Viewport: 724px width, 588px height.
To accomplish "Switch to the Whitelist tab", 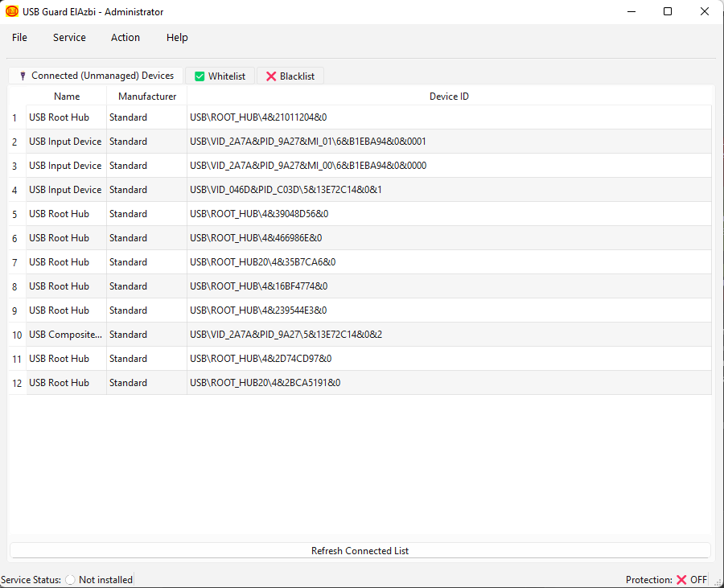I will [x=220, y=76].
